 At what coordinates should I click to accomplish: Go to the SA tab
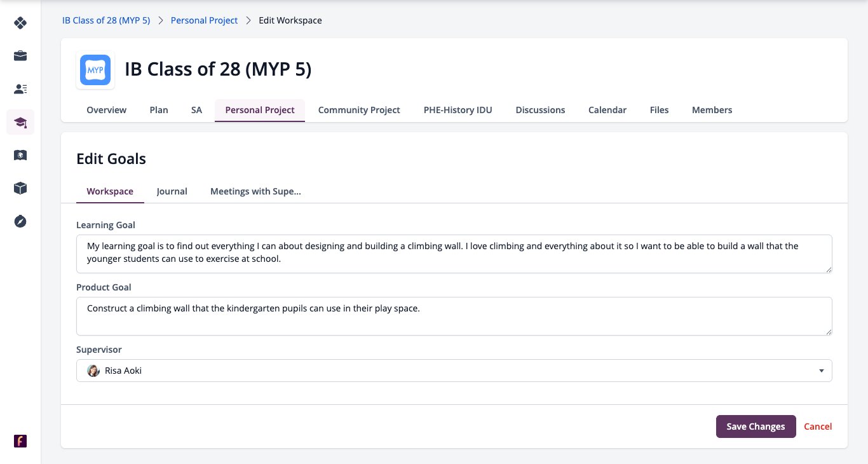point(196,110)
